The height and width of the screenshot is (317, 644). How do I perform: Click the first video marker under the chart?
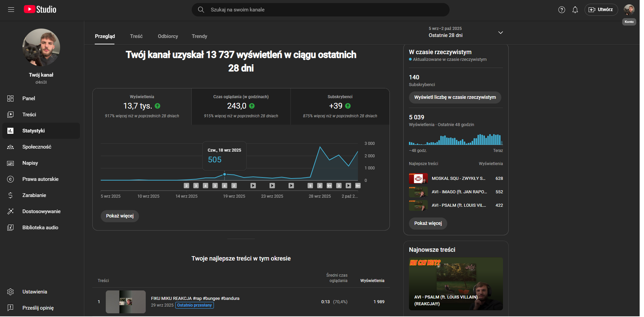coord(186,186)
